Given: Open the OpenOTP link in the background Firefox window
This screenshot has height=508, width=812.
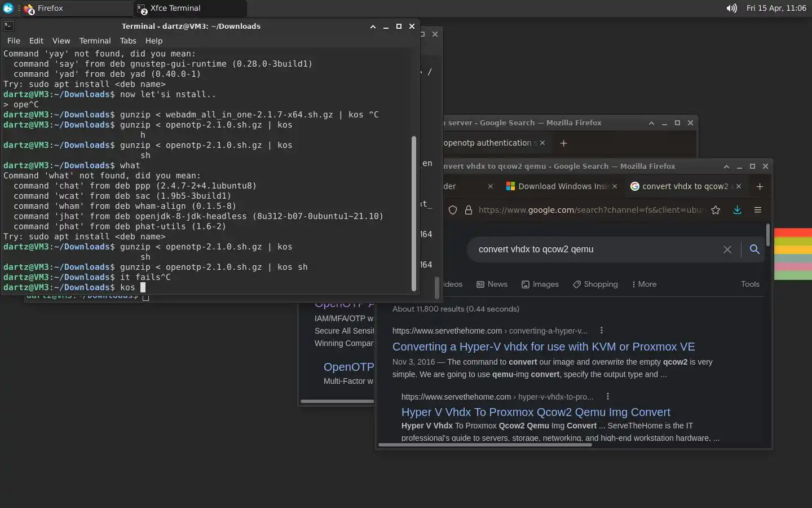Looking at the screenshot, I should tap(348, 367).
